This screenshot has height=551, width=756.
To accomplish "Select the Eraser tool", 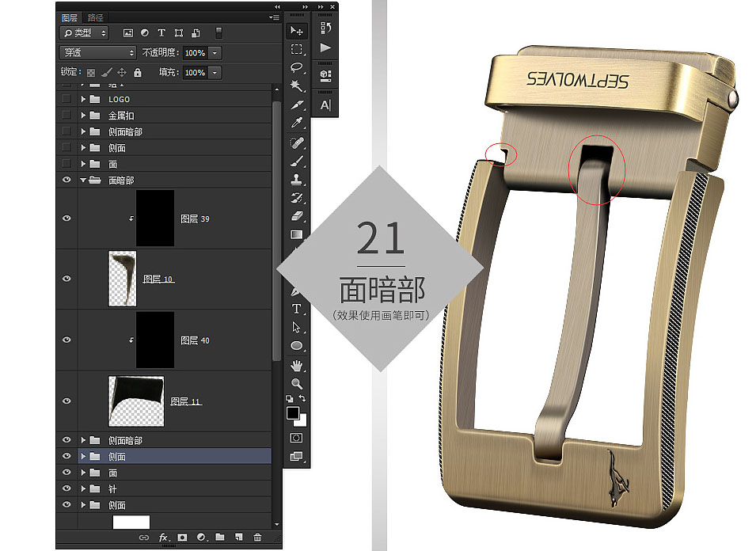I will coord(297,216).
